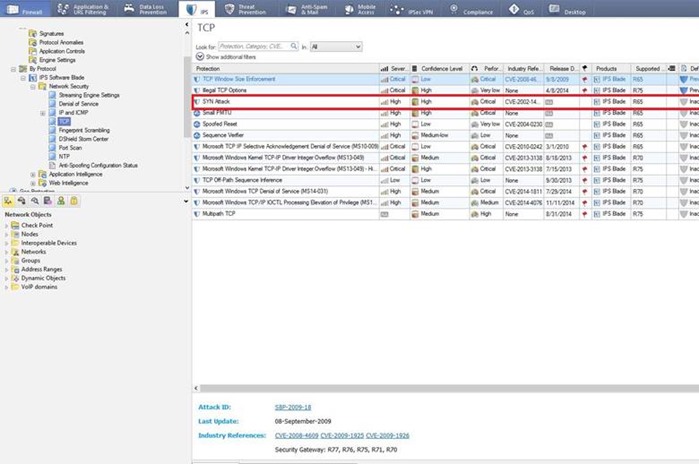The height and width of the screenshot is (464, 699).
Task: Expand Show additional filters
Action: click(x=226, y=57)
